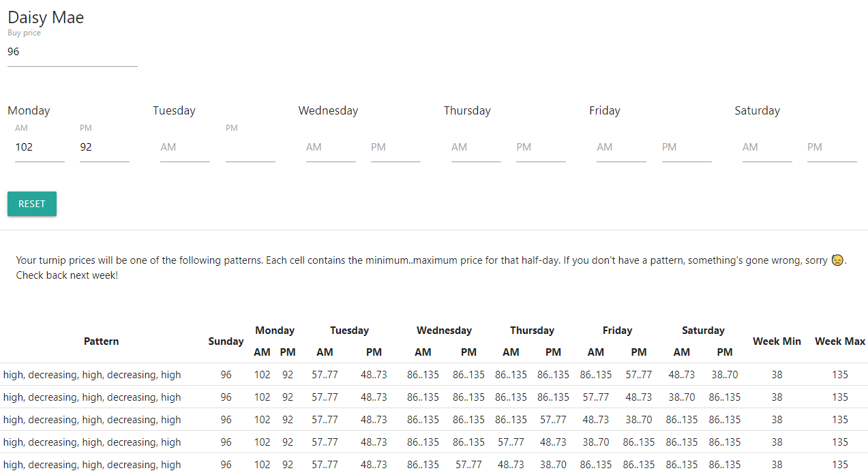Image resolution: width=868 pixels, height=475 pixels.
Task: Click the Friday AM cell reading 38..70
Action: click(x=596, y=442)
